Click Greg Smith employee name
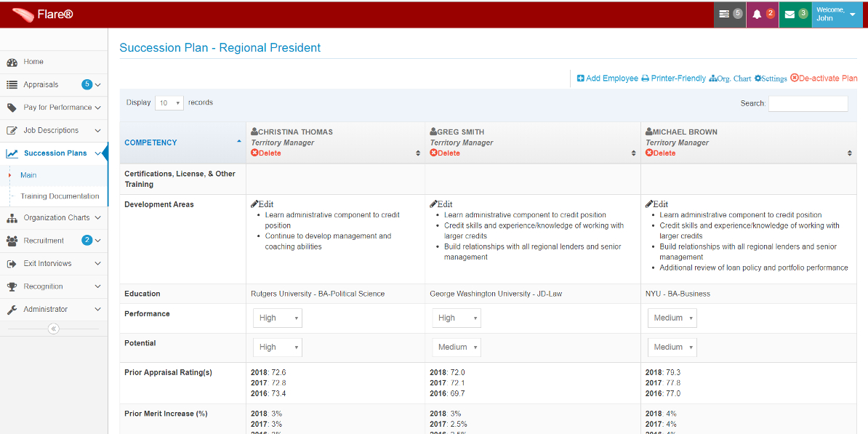 461,132
